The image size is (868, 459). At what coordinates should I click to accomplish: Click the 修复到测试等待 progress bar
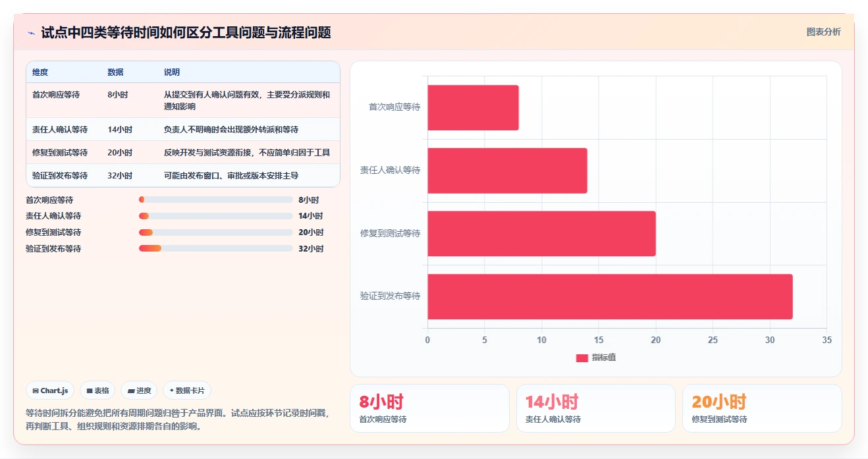point(215,232)
